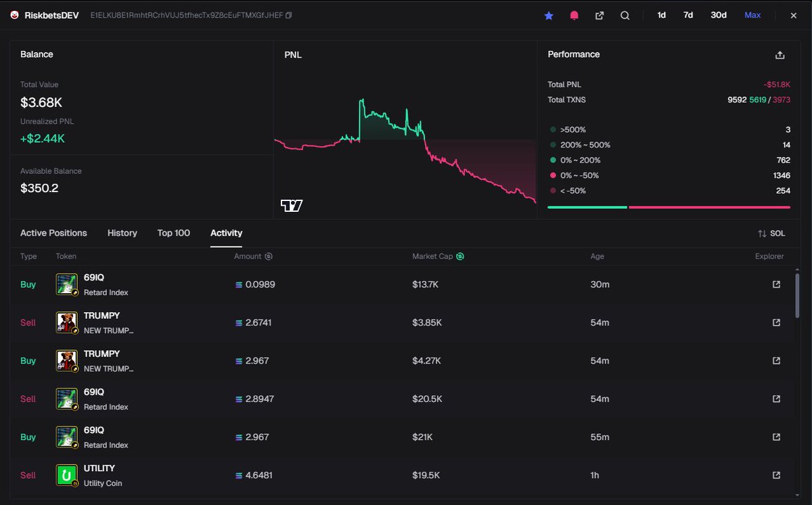
Task: Click the TradingView logo on PNL chart
Action: pyautogui.click(x=292, y=206)
